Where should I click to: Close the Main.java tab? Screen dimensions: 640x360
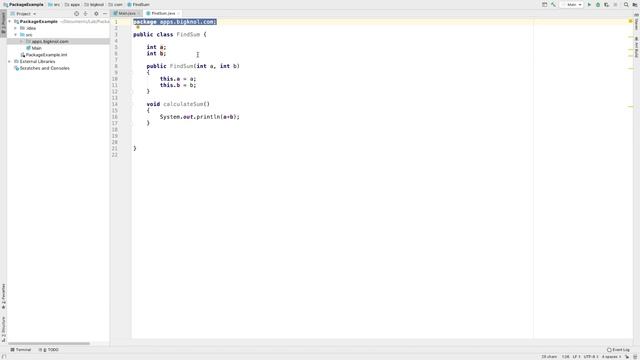(x=139, y=13)
